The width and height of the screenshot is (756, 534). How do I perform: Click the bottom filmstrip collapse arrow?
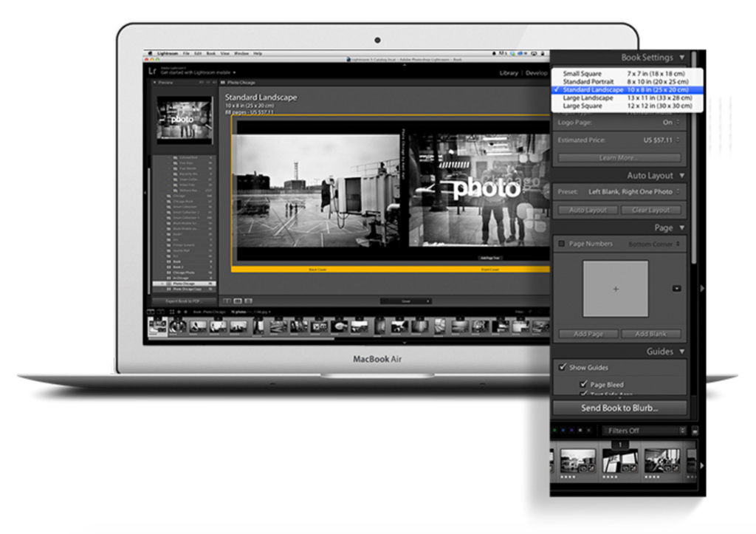click(x=404, y=343)
